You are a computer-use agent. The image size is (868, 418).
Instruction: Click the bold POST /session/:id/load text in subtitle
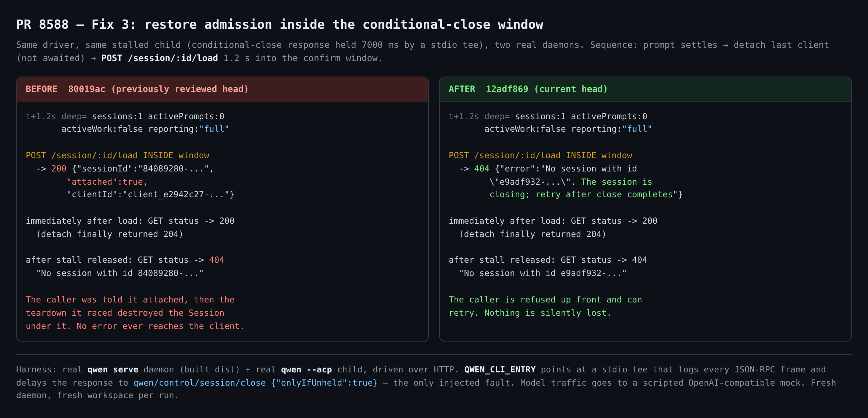coord(160,58)
